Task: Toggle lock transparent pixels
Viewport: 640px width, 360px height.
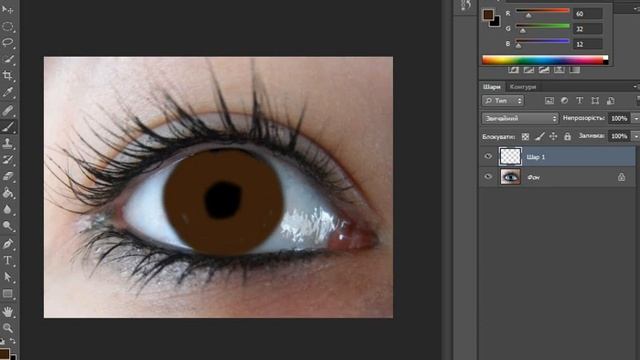Action: click(525, 137)
